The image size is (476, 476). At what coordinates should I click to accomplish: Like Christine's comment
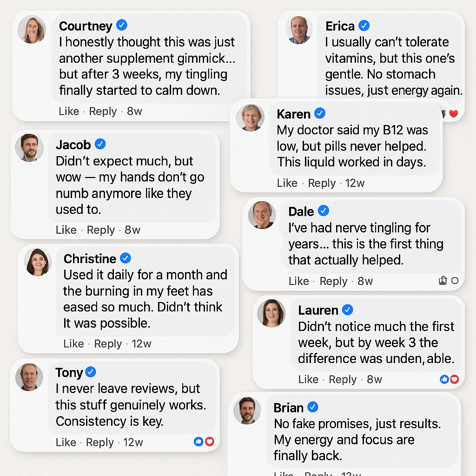pos(73,344)
